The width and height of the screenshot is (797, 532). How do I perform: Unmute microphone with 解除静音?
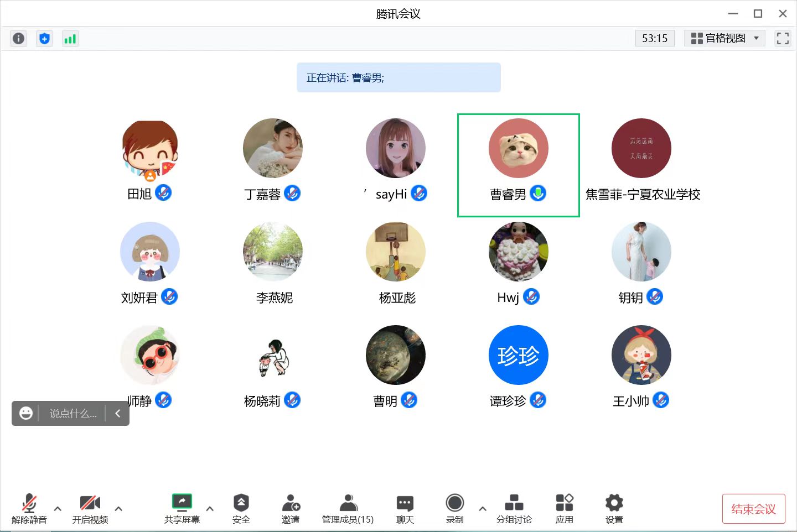point(29,509)
